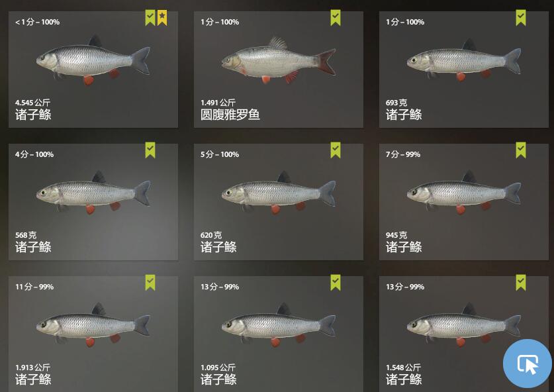Click checkmark ribbon on the 693 克 card
The image size is (554, 392).
[x=520, y=18]
